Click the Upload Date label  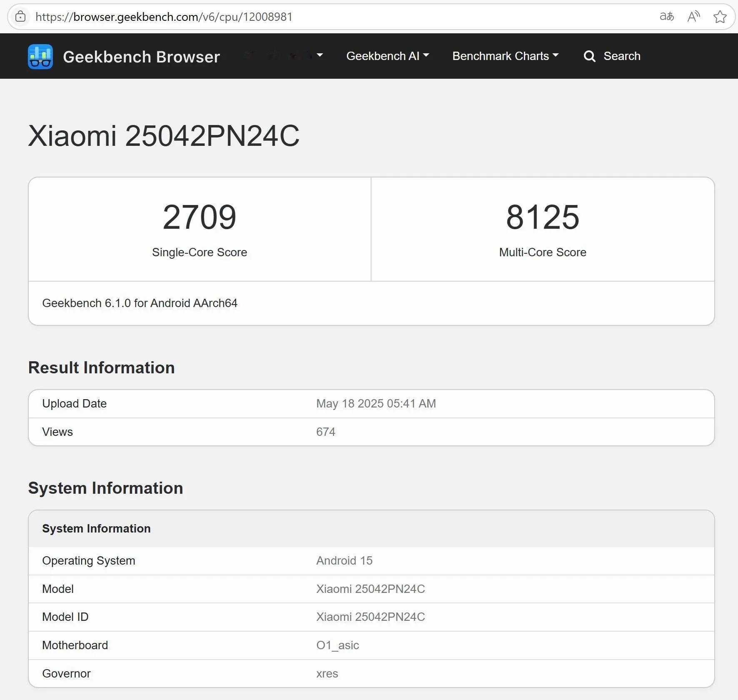pyautogui.click(x=75, y=403)
